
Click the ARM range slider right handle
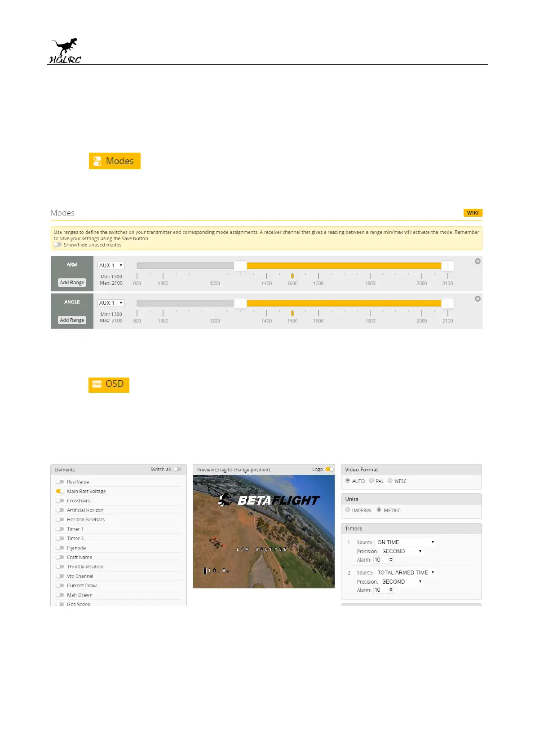pyautogui.click(x=447, y=266)
